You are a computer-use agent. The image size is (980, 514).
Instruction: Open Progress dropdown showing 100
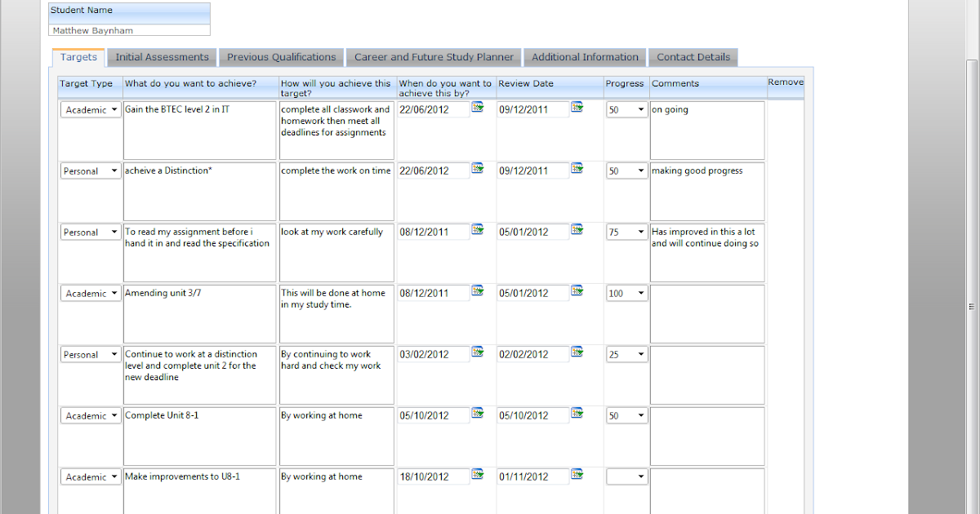626,293
